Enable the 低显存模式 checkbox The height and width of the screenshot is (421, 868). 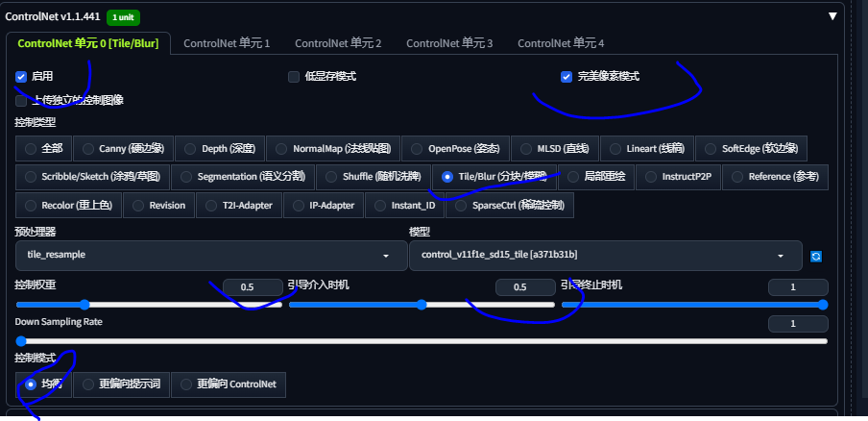pyautogui.click(x=294, y=76)
